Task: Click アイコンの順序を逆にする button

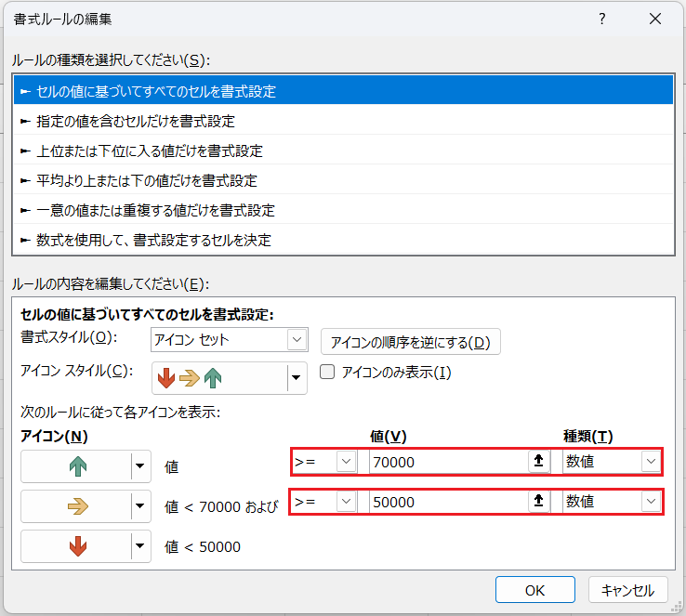Action: (x=410, y=342)
